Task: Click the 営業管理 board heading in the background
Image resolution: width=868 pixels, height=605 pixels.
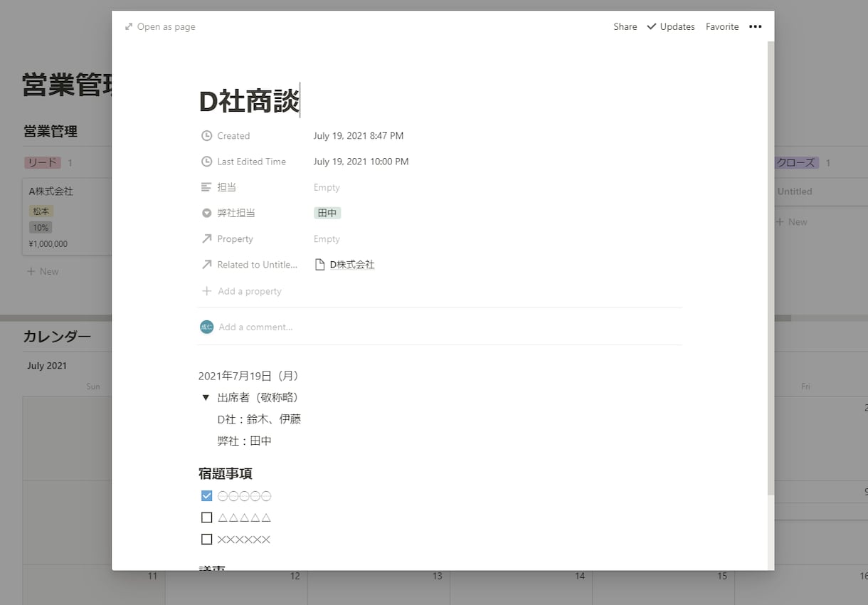Action: point(51,131)
